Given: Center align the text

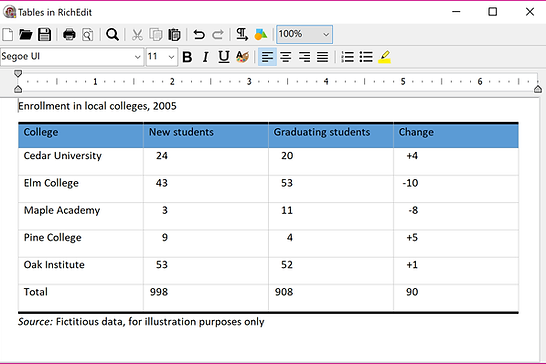Looking at the screenshot, I should pos(286,57).
